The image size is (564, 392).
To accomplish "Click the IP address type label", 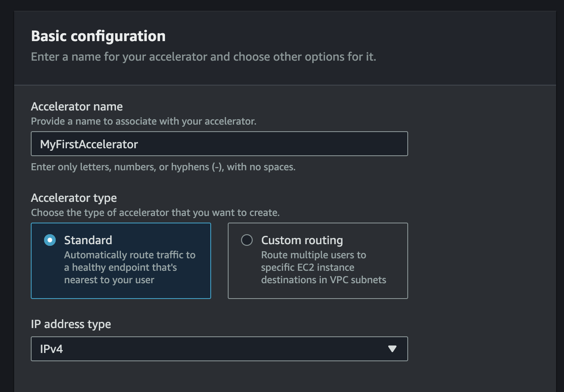I will point(71,324).
